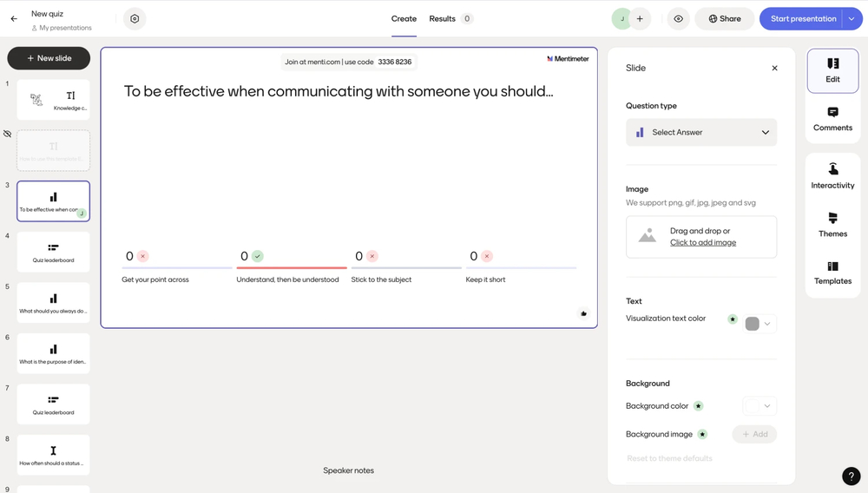Image resolution: width=868 pixels, height=493 pixels.
Task: Expand Start presentation dropdown arrow
Action: (x=852, y=18)
